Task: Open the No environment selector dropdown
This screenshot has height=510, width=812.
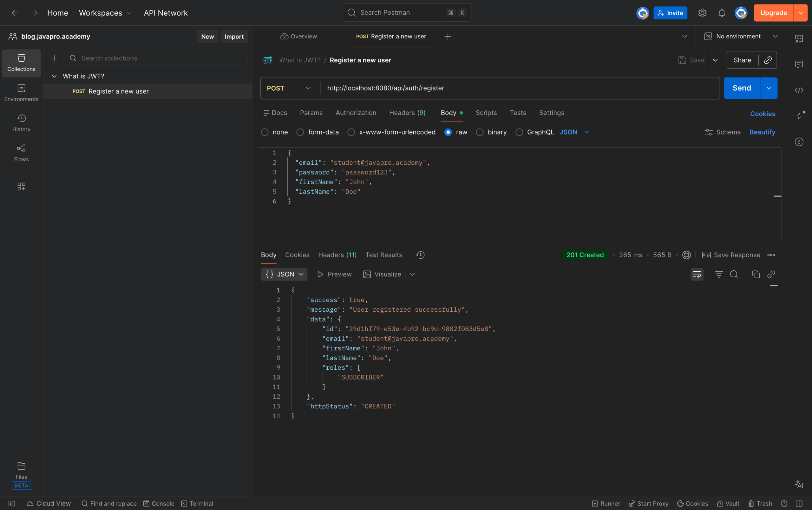Action: (x=741, y=36)
